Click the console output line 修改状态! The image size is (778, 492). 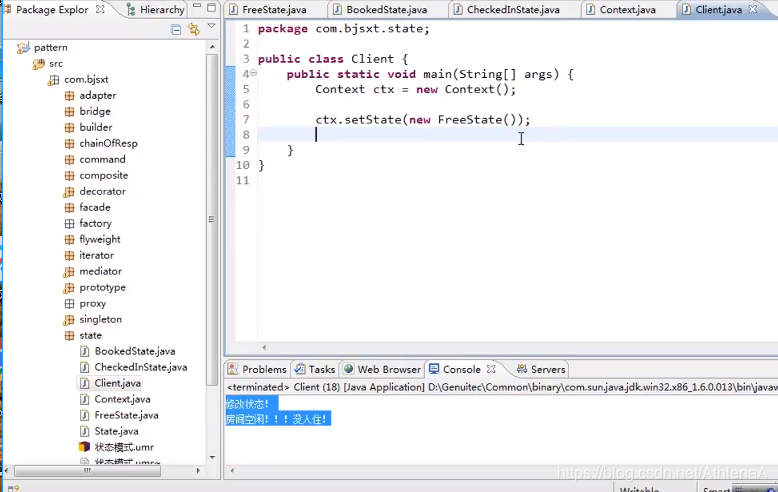click(x=247, y=404)
